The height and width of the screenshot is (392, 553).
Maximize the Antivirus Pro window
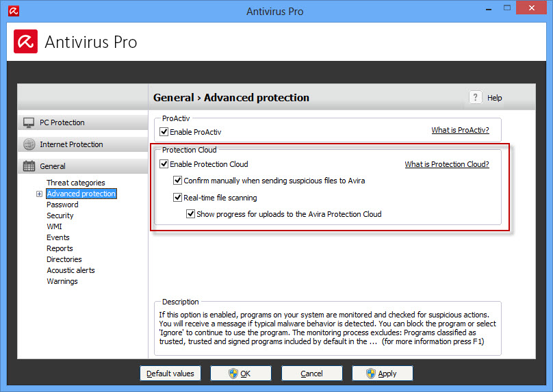(507, 8)
